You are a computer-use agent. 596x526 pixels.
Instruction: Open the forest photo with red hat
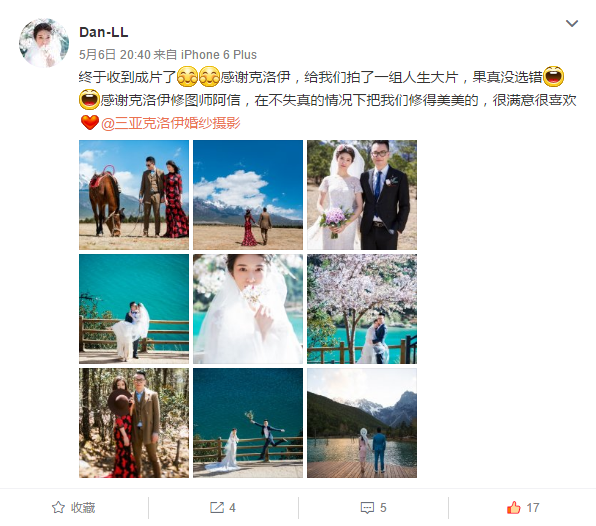click(x=134, y=423)
